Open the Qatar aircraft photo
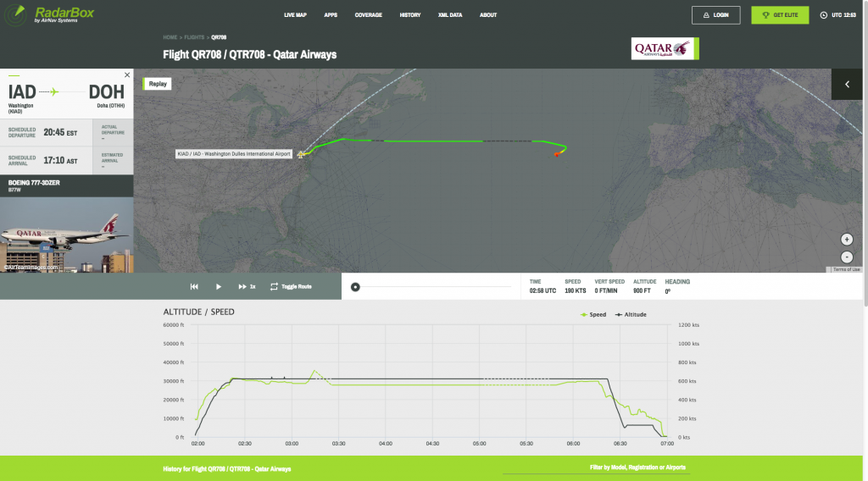The width and height of the screenshot is (868, 481). click(x=66, y=235)
